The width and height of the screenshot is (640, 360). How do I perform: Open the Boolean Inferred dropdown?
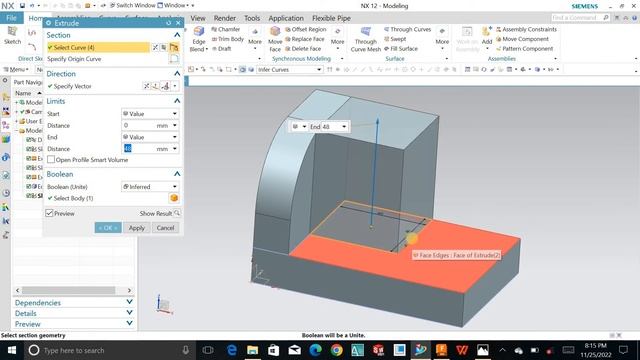pyautogui.click(x=150, y=187)
